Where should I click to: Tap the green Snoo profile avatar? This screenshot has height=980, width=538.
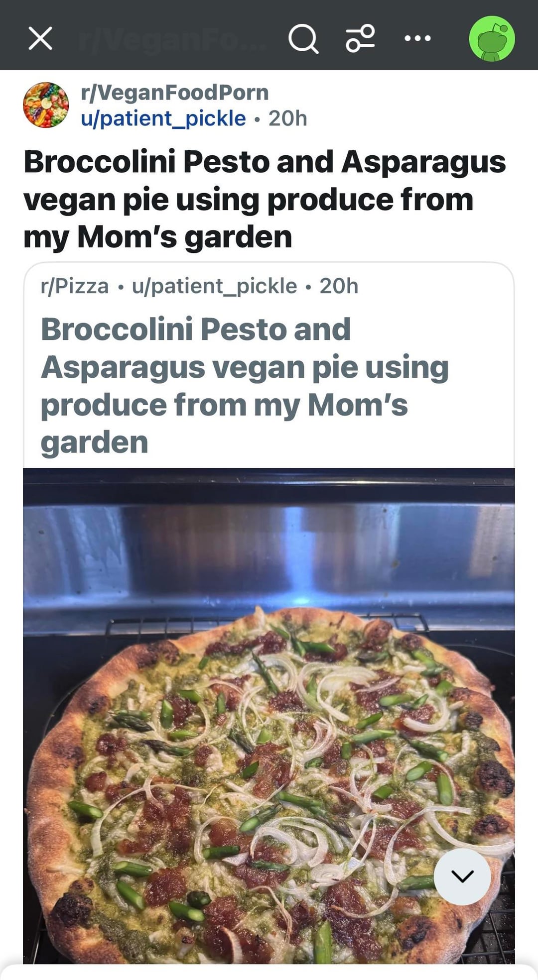point(492,38)
